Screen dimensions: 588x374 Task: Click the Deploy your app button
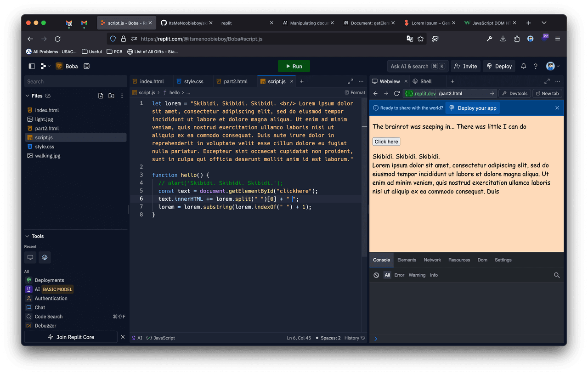[472, 108]
